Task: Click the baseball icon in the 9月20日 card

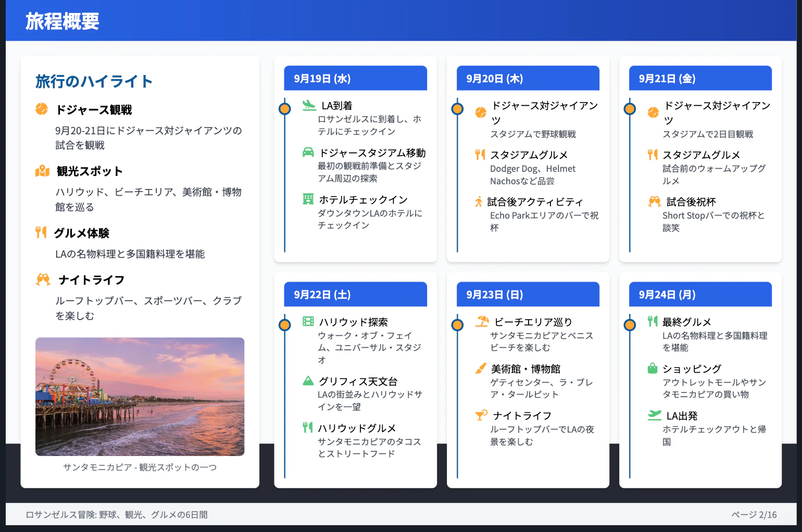Action: pyautogui.click(x=481, y=112)
